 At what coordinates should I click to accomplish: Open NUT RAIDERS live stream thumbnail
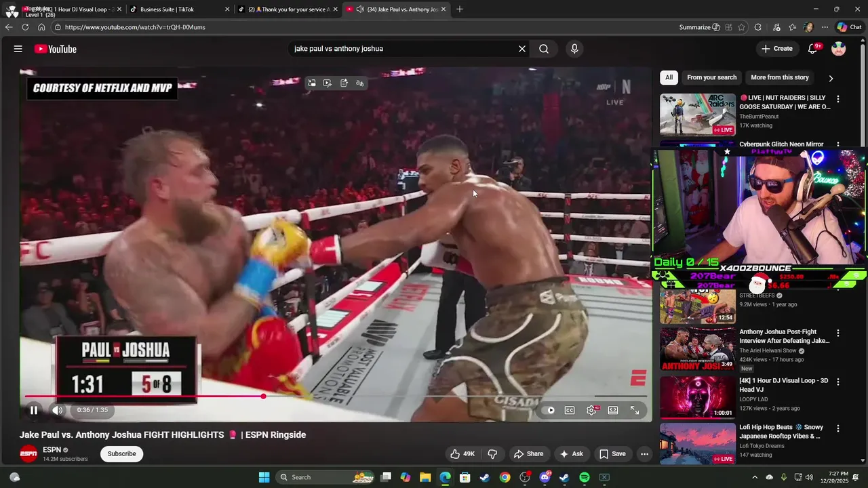pos(698,115)
